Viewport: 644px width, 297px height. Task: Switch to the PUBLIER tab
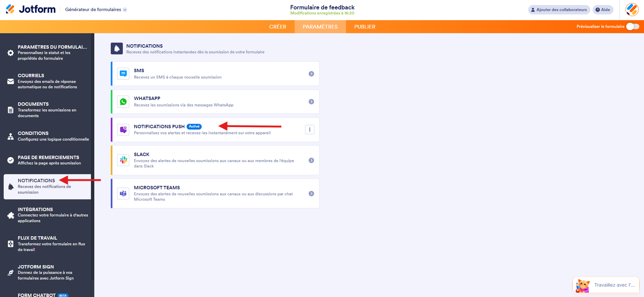pos(365,27)
